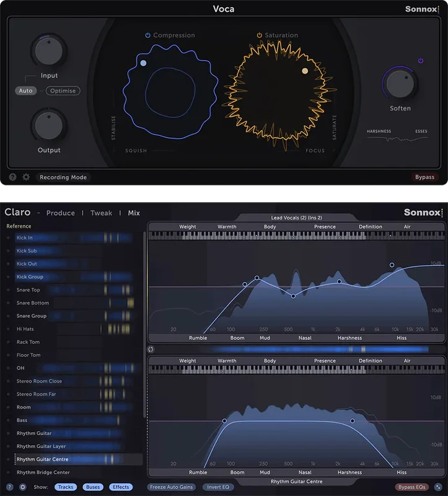448x496 pixels.
Task: Toggle Effects show filter
Action: [121, 487]
